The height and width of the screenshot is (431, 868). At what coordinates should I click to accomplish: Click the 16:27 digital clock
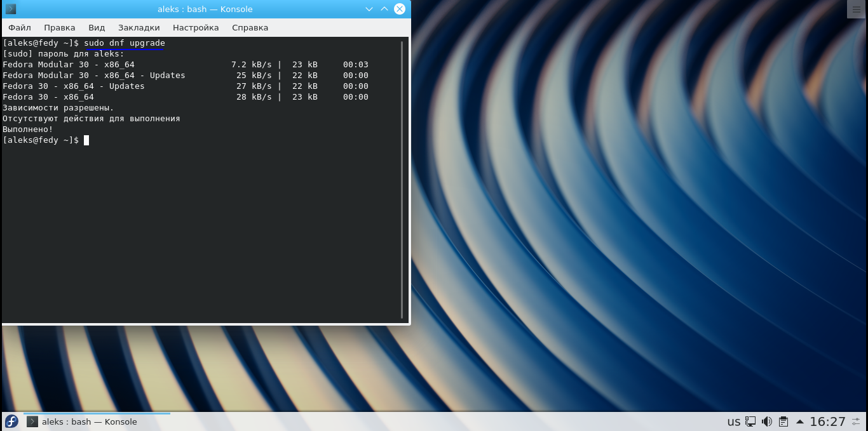coord(827,421)
